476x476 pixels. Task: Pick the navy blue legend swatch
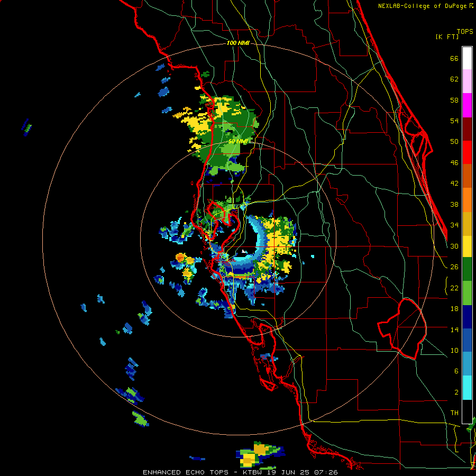(467, 317)
